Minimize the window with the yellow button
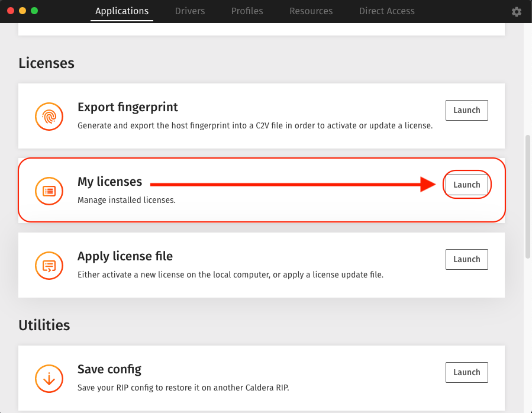532x413 pixels. 22,11
